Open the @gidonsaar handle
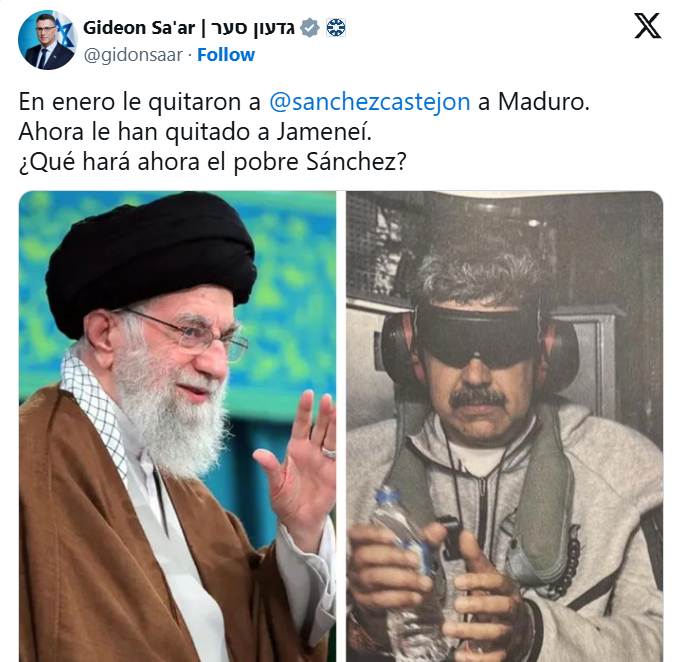The image size is (677, 662). (133, 55)
